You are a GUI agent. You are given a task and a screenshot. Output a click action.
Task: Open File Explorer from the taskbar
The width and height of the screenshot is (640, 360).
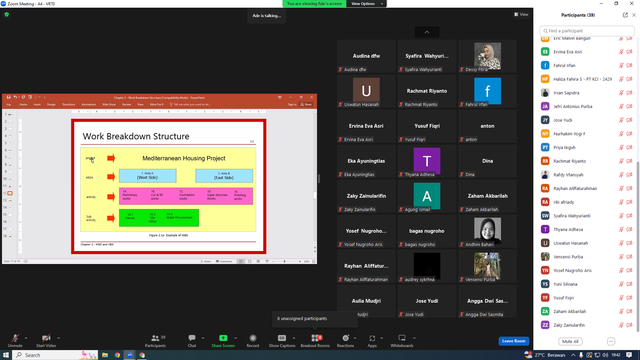pyautogui.click(x=105, y=355)
